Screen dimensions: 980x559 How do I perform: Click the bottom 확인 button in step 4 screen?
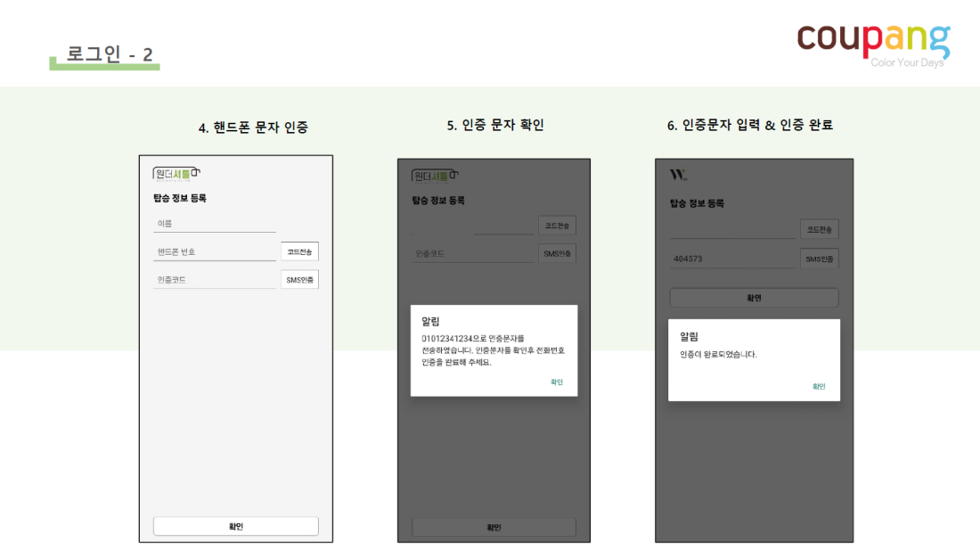tap(235, 527)
